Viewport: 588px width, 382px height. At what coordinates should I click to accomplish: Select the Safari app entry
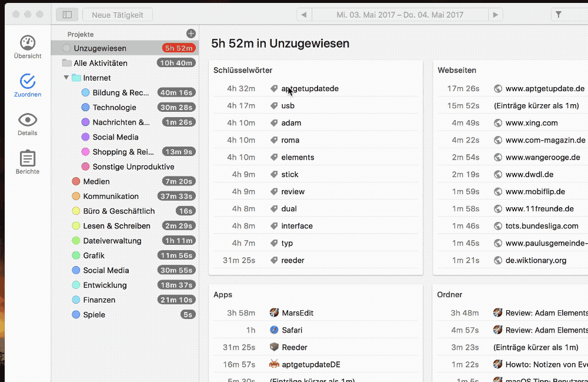click(292, 330)
